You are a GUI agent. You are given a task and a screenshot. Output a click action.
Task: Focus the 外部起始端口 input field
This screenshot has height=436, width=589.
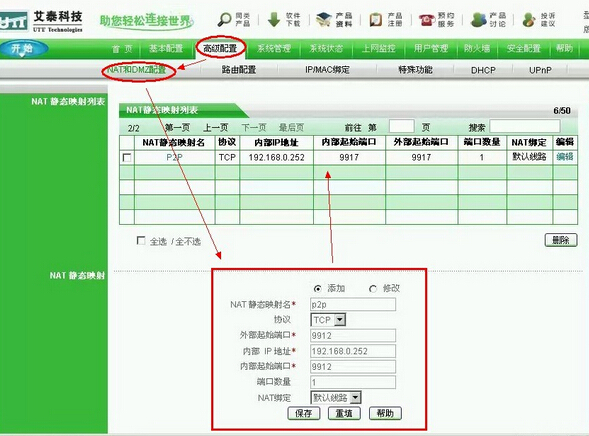coord(353,335)
